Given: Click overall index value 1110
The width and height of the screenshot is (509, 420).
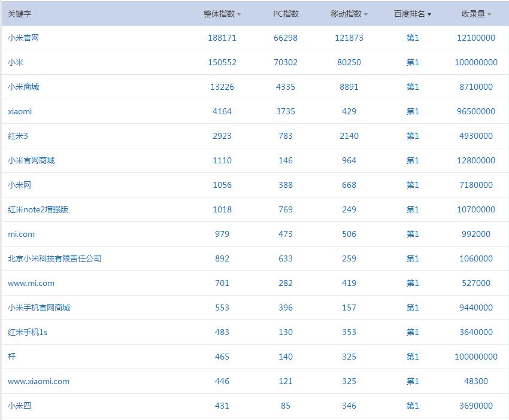Looking at the screenshot, I should point(222,160).
